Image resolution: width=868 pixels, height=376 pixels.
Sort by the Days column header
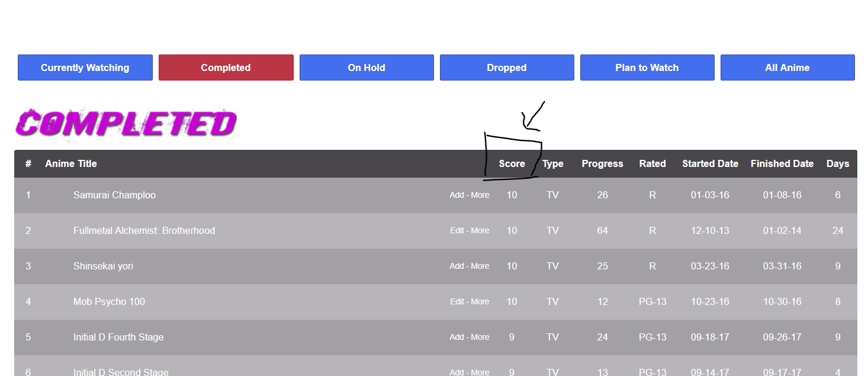pos(838,164)
